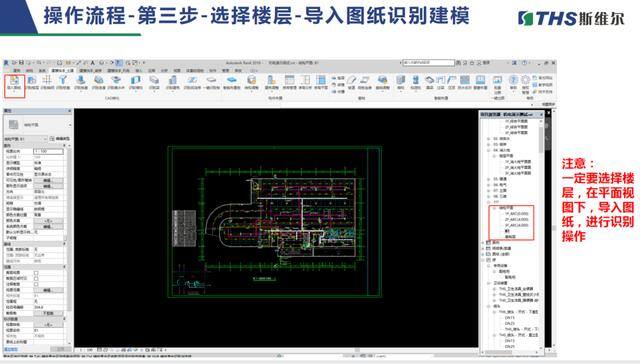This screenshot has height=364, width=640.
Task: Click the star favorites icon in title bar
Action: 472,63
